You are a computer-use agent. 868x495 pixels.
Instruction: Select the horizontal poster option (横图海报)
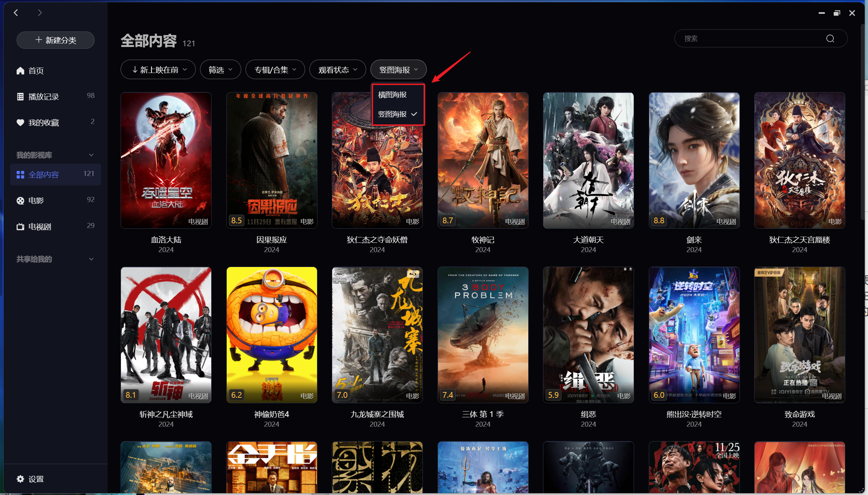point(392,95)
